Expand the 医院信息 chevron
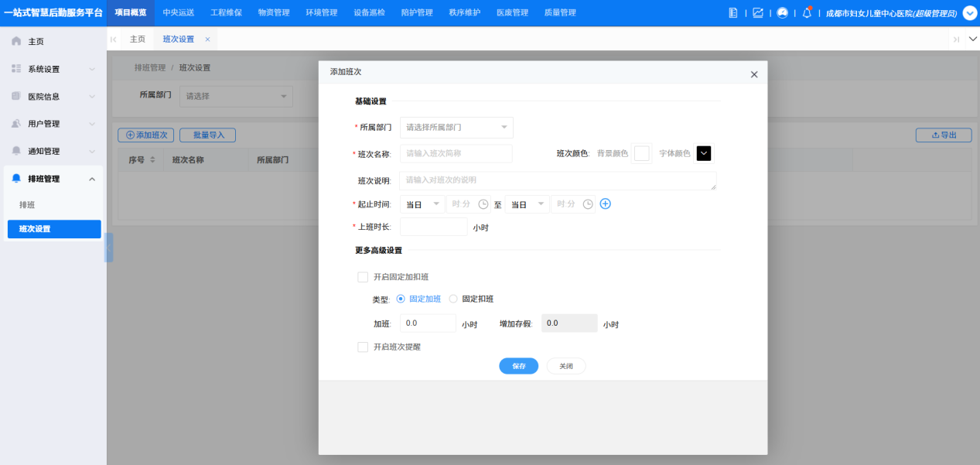The width and height of the screenshot is (980, 465). 92,97
